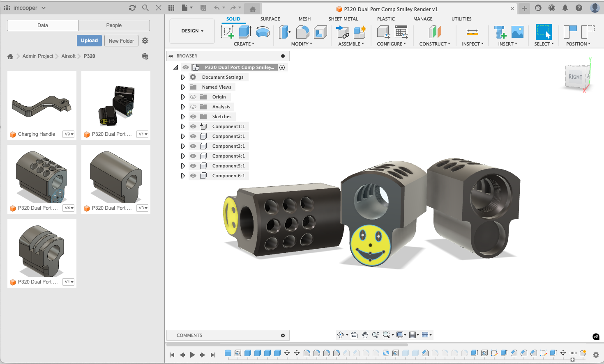Viewport: 604px width, 364px height.
Task: Toggle visibility of Analysis folder
Action: (x=193, y=107)
